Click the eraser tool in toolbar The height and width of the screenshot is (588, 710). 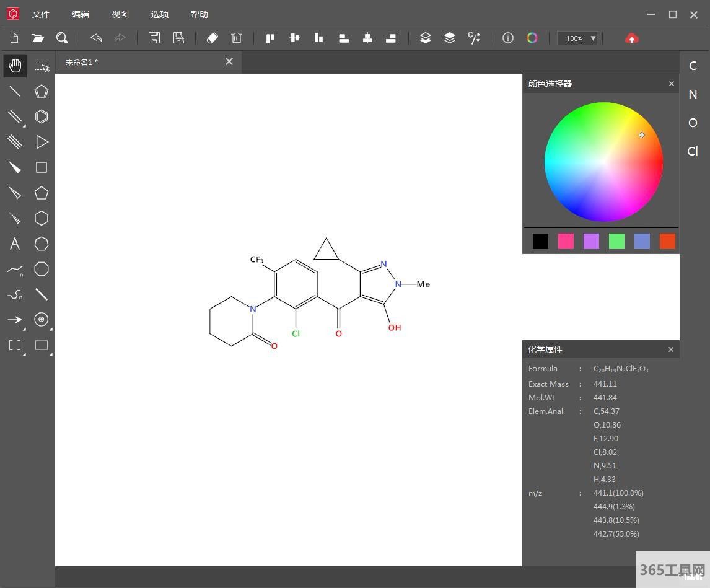(x=212, y=38)
